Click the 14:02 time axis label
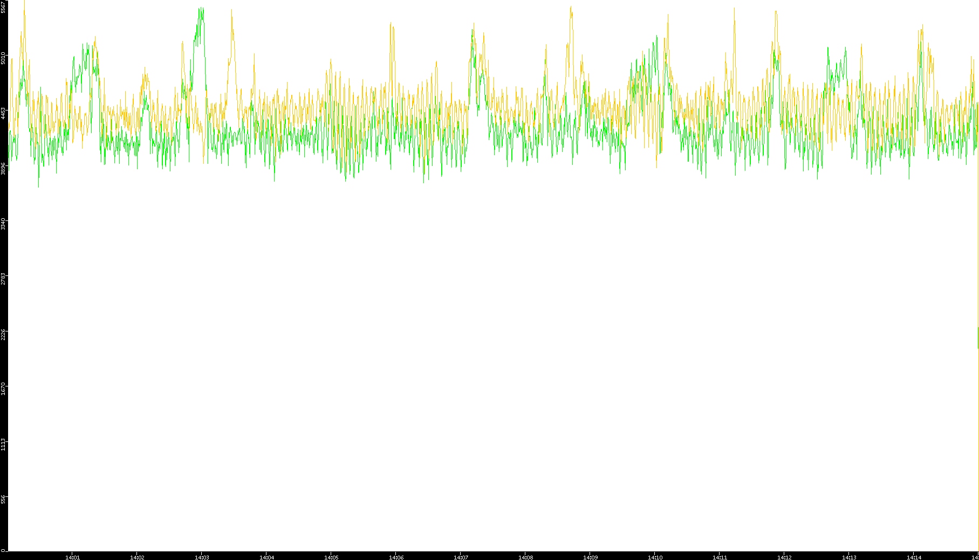The width and height of the screenshot is (979, 560). click(137, 557)
